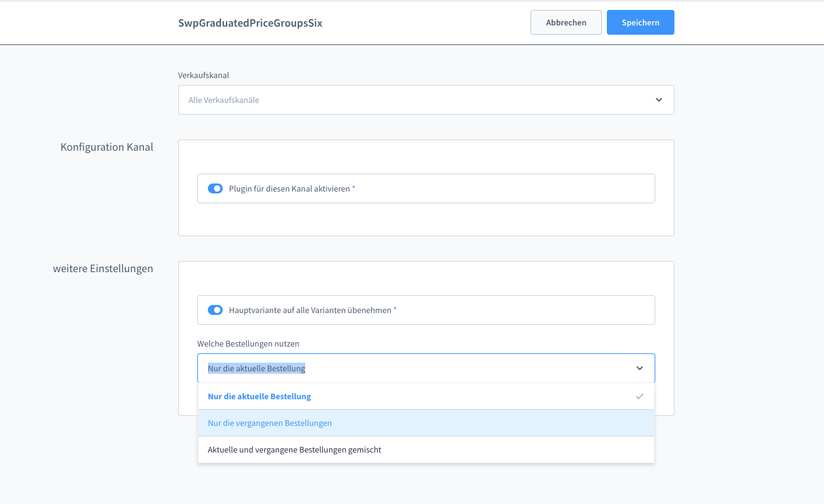824x504 pixels.
Task: Click the 'Plugin für diesen Kanal aktivieren' label
Action: pyautogui.click(x=289, y=188)
